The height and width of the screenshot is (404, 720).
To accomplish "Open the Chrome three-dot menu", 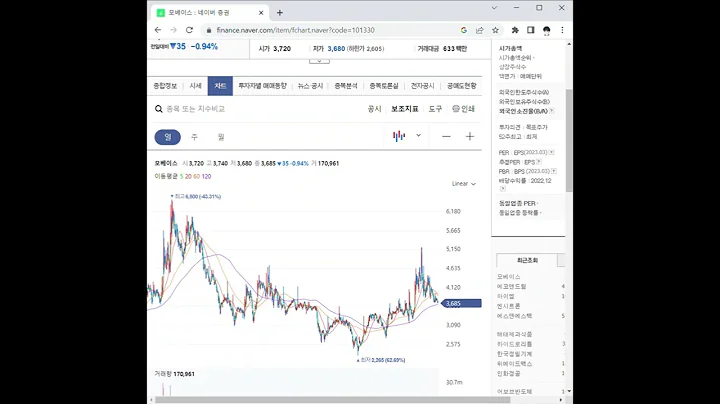I will coord(562,30).
